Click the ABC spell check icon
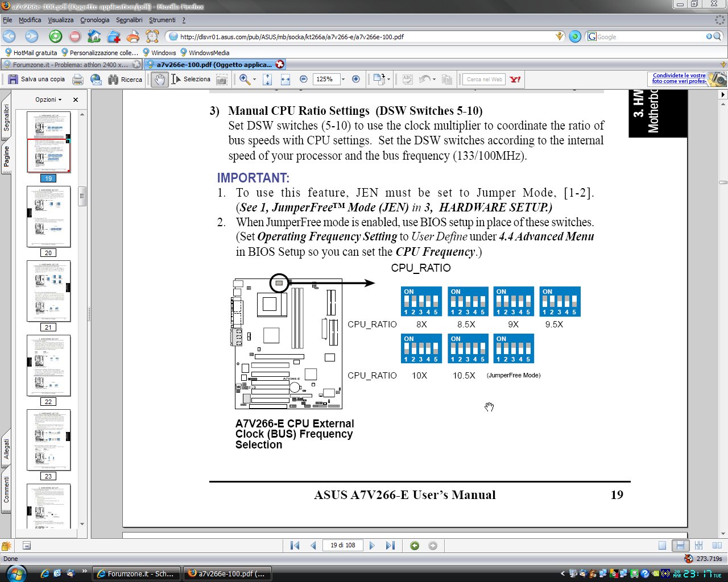Screen dimensions: 728x582 [407, 80]
